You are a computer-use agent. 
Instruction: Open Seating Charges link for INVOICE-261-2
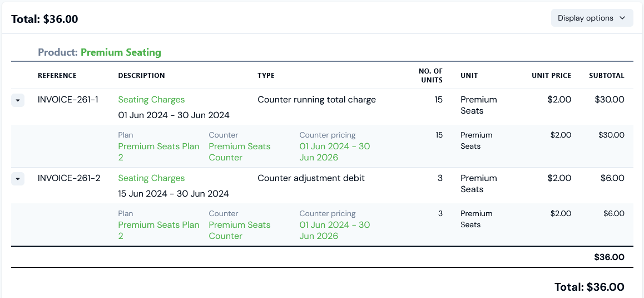pyautogui.click(x=151, y=178)
